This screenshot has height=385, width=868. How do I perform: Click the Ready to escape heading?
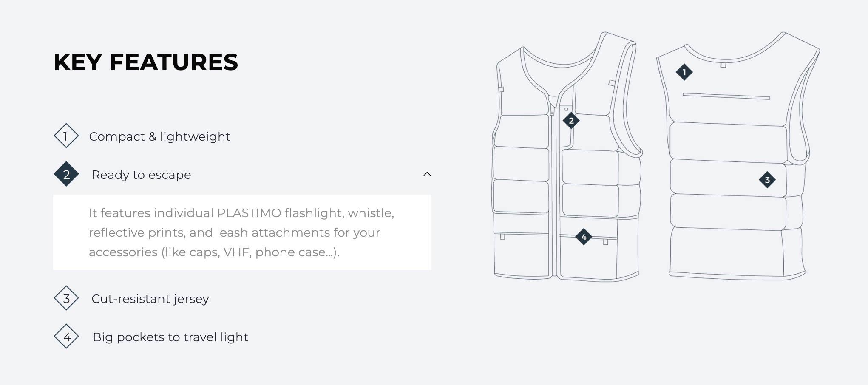(x=141, y=175)
